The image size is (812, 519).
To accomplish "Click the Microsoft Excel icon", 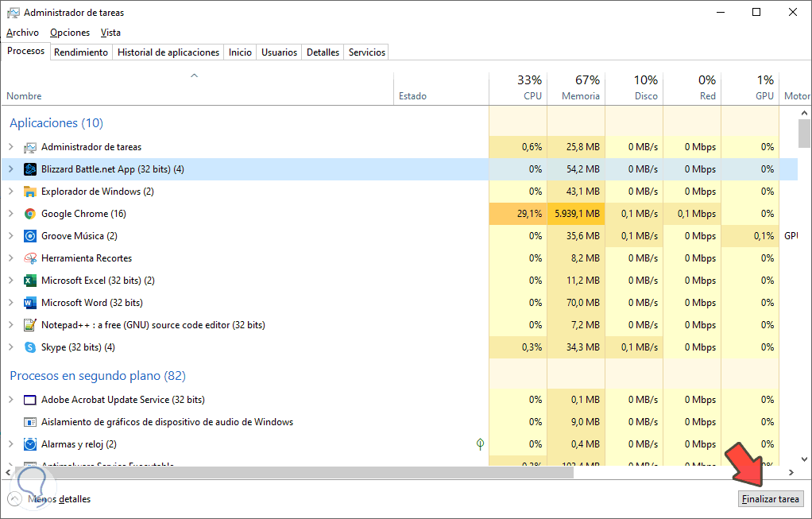I will pos(29,280).
